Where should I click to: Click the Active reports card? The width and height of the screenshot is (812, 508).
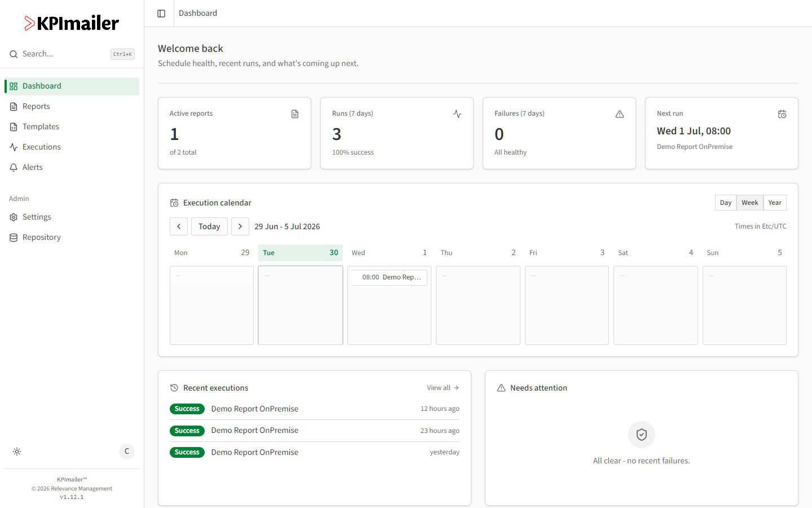pos(235,133)
